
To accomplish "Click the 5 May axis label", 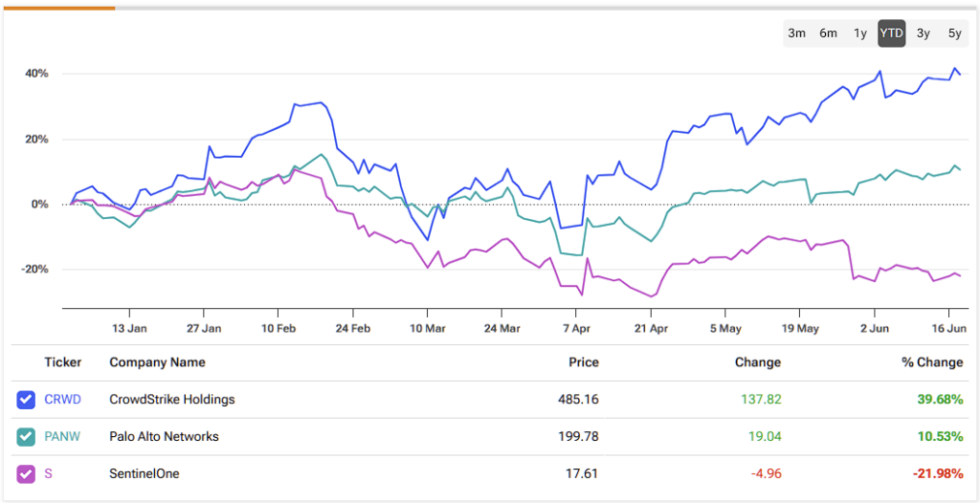I will click(725, 329).
